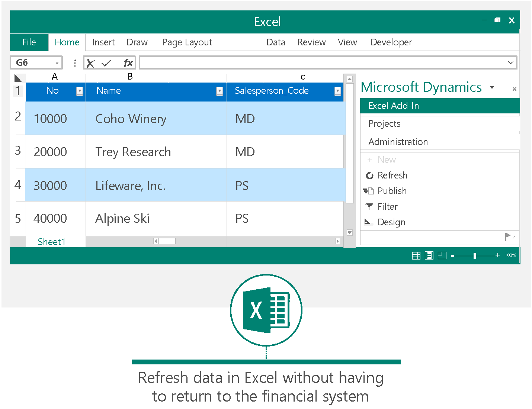
Task: Click the Publish icon
Action: point(369,191)
